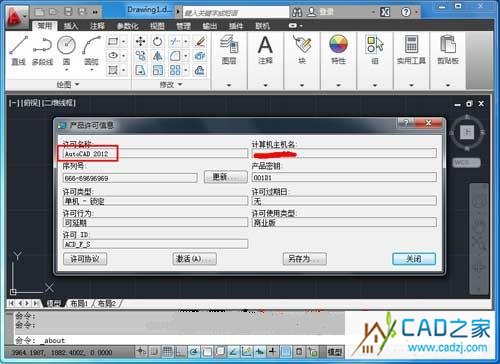This screenshot has width=500, height=364.
Task: Open the WCS coordinate system dropdown
Action: [467, 163]
